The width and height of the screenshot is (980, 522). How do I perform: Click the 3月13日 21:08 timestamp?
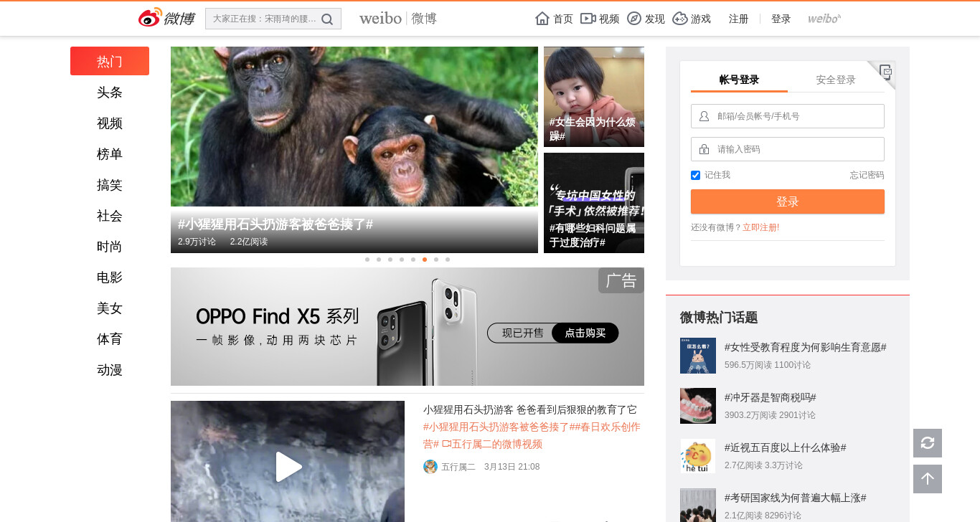tap(512, 467)
